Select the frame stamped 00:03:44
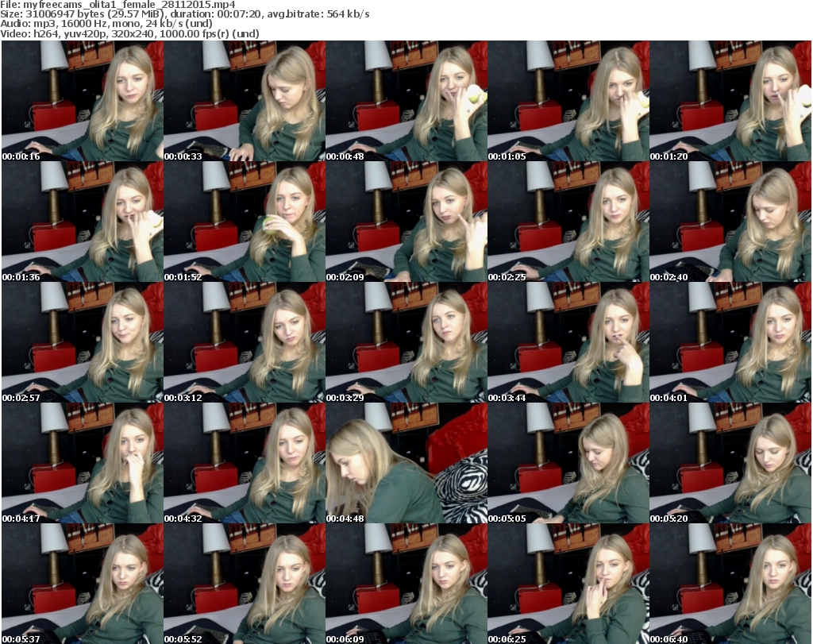 coord(568,342)
